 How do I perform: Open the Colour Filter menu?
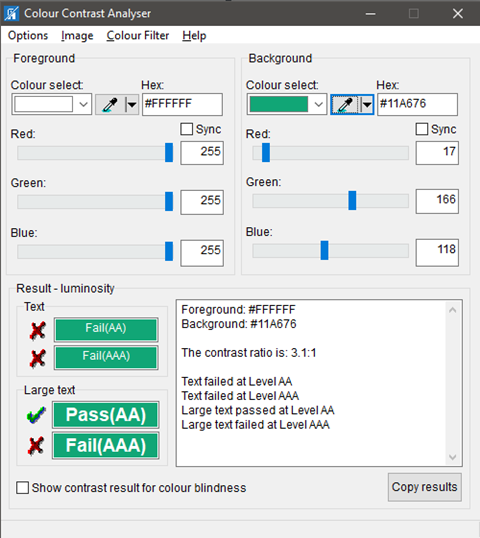(138, 35)
